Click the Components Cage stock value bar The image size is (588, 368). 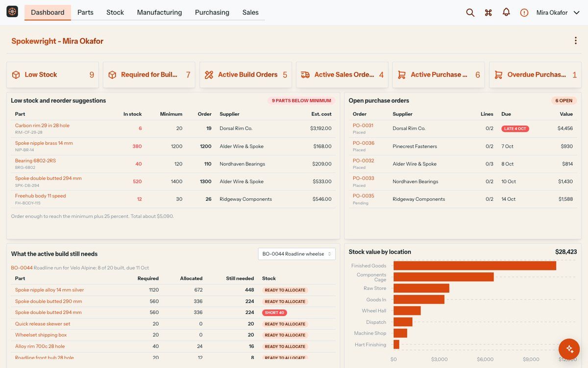pyautogui.click(x=443, y=277)
